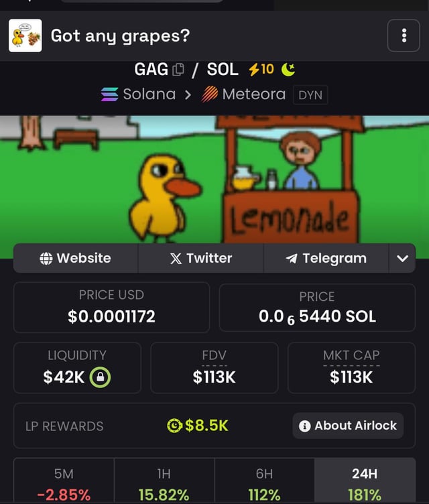Viewport: 429px width, 504px height.
Task: Click the lightning boost 10 icon
Action: 261,69
